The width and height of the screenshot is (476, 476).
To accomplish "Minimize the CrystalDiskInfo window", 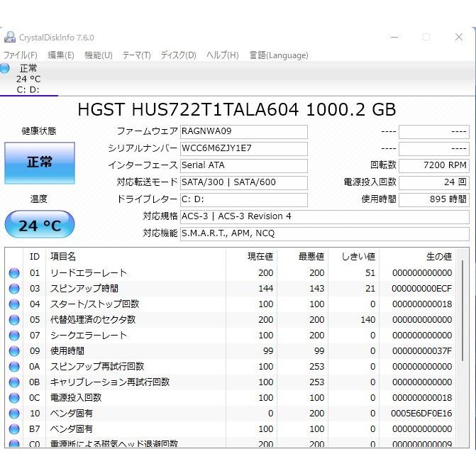I will (x=394, y=37).
